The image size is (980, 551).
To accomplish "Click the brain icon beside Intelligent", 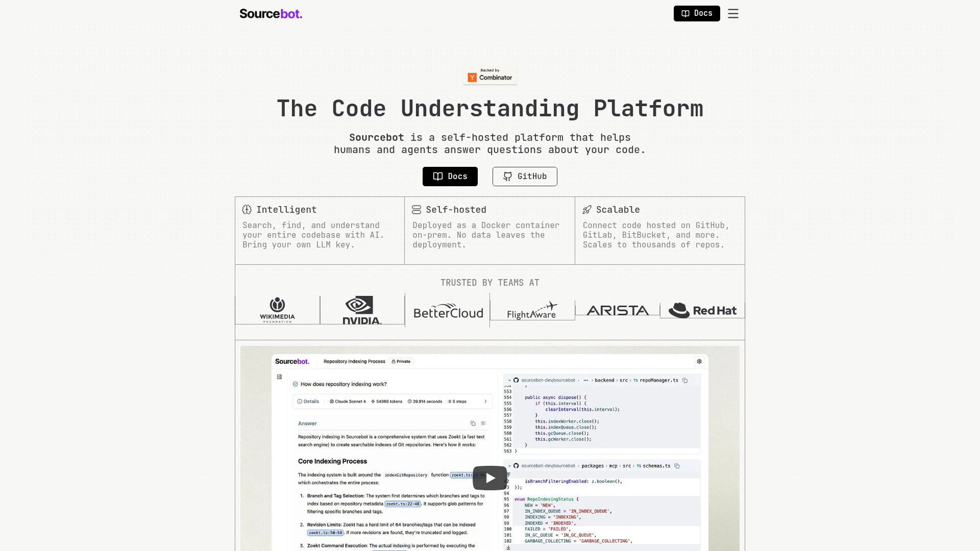I will pos(247,210).
